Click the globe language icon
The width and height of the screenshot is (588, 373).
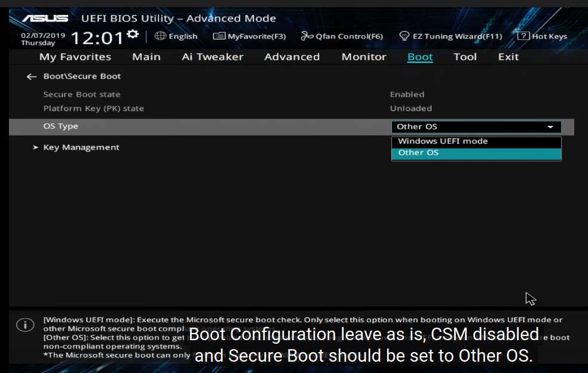pyautogui.click(x=160, y=36)
